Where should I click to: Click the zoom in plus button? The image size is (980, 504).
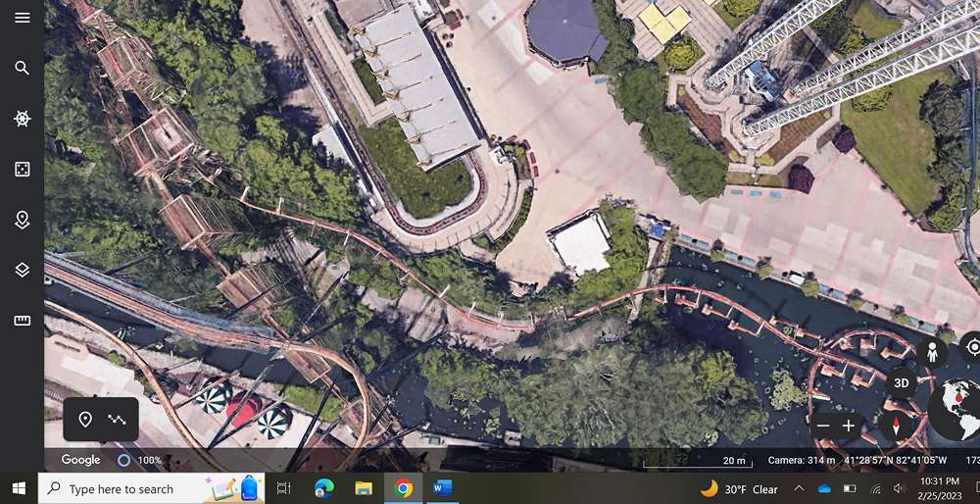(849, 427)
